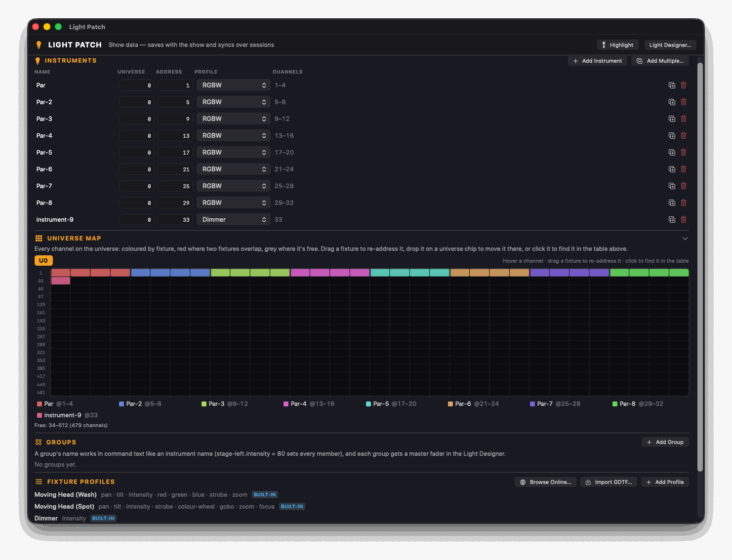
Task: Click the Par-8 universe field
Action: pos(136,203)
